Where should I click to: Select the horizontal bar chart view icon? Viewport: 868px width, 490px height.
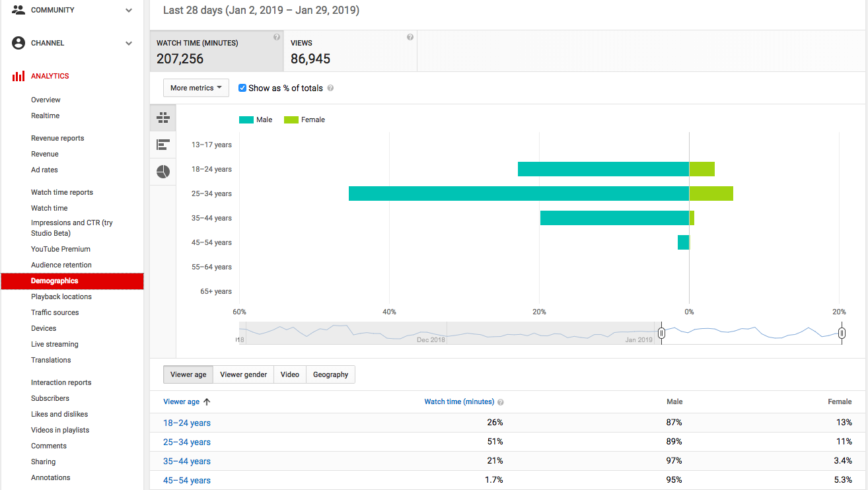tap(163, 145)
